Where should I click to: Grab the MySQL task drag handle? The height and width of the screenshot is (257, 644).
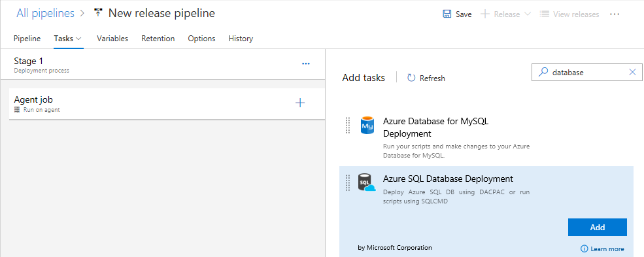(347, 125)
